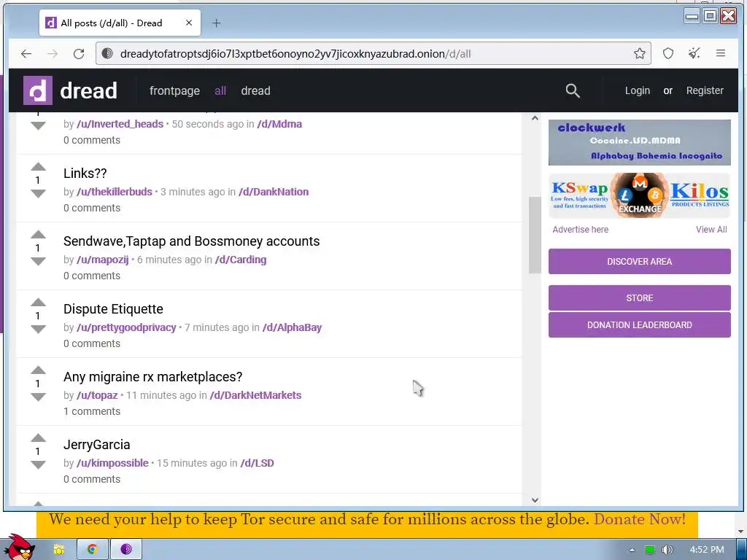Upvote the Dispute Etiquette post
This screenshot has height=560, width=747.
pyautogui.click(x=38, y=303)
